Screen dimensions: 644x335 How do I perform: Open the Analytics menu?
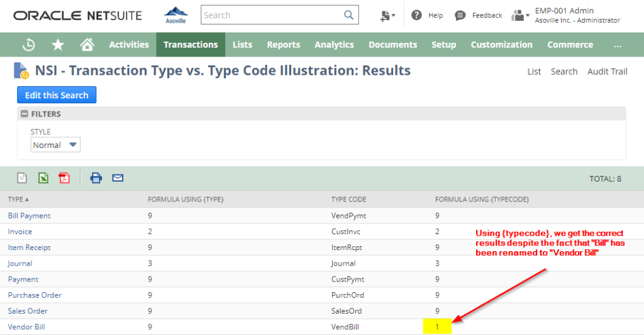click(x=335, y=44)
